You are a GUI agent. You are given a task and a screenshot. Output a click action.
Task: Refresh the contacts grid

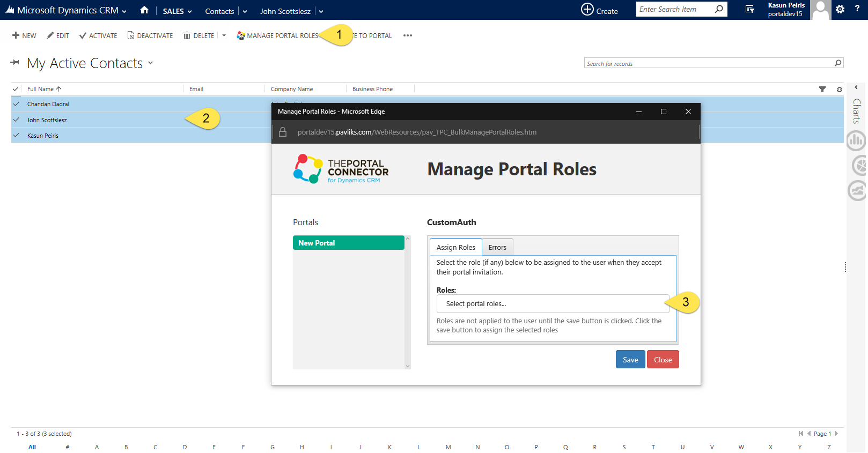coord(839,90)
